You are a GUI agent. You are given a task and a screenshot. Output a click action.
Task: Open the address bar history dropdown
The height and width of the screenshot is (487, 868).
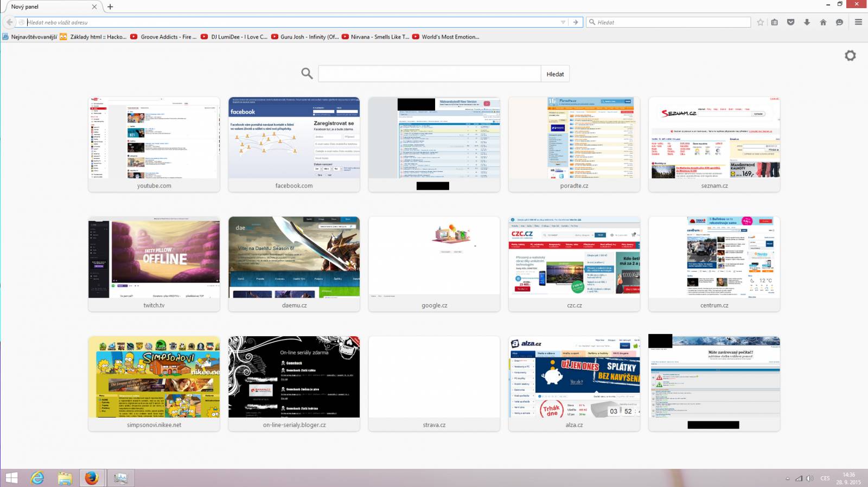[x=563, y=22]
